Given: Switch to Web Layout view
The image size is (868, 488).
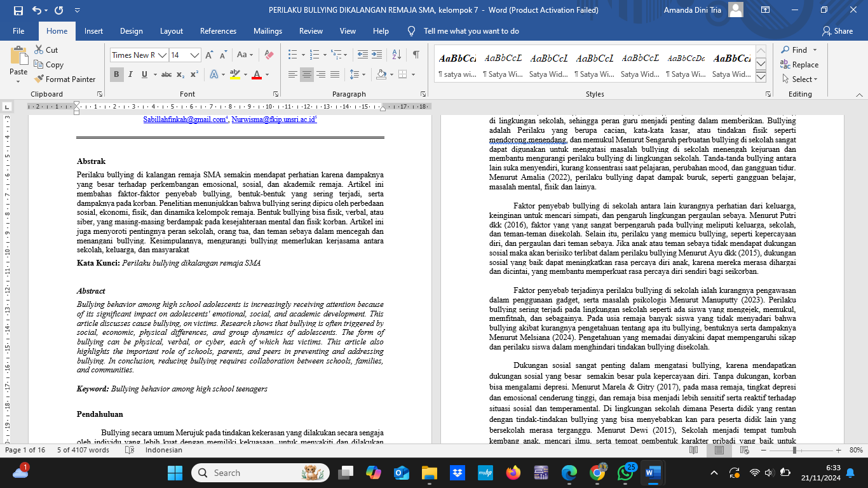Looking at the screenshot, I should 745,450.
